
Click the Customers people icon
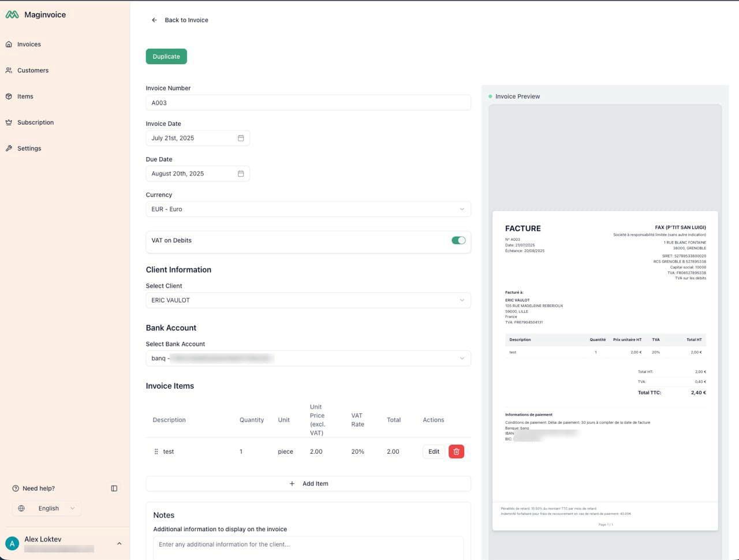tap(9, 70)
